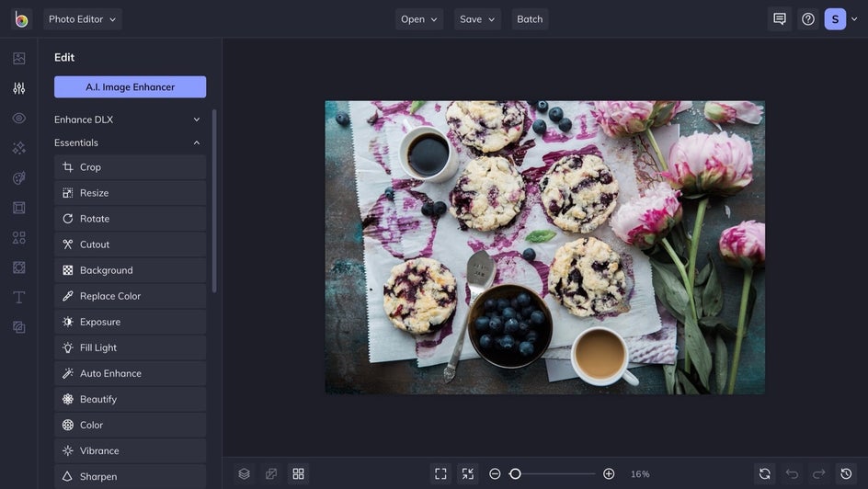Select the Background tool
Viewport: 868px width, 489px height.
pos(130,270)
